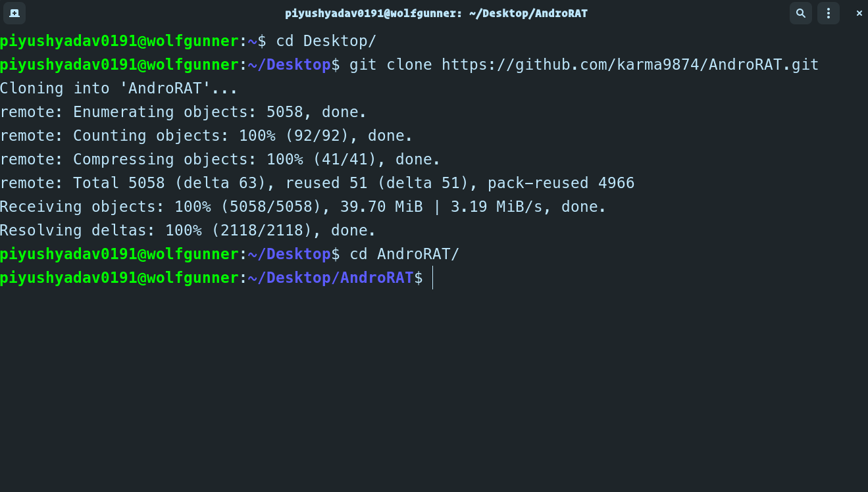The width and height of the screenshot is (868, 492).
Task: Click the 'cd AndroRAT/' command text
Action: (x=404, y=254)
